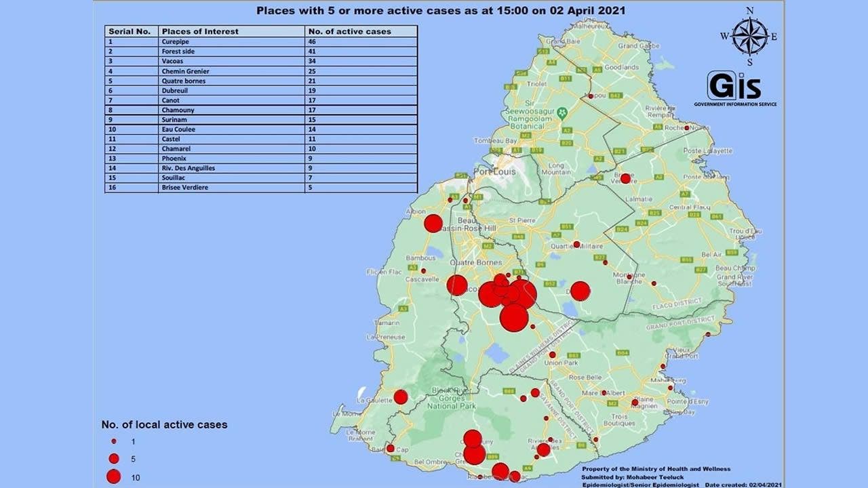
Task: Select the Chamouny table row
Action: 261,110
